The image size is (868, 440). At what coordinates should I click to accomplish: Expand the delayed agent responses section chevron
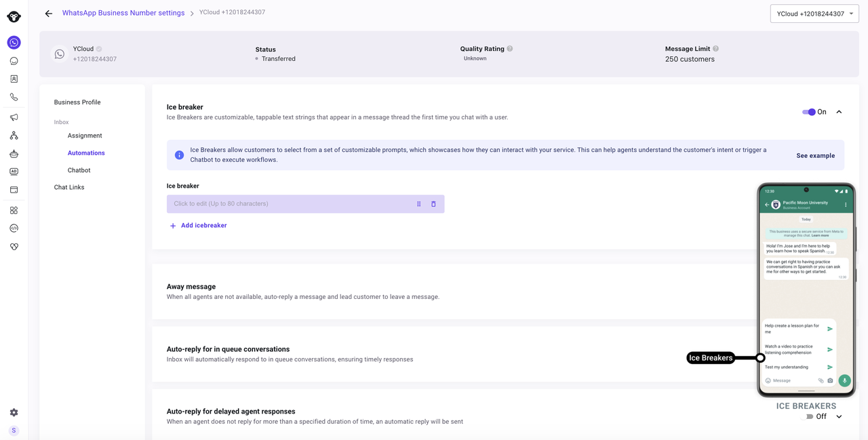coord(839,417)
